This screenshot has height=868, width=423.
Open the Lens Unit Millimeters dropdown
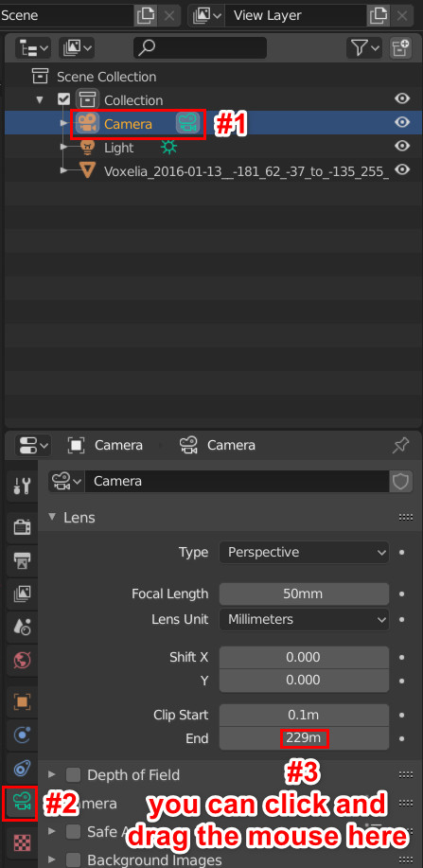(x=304, y=619)
